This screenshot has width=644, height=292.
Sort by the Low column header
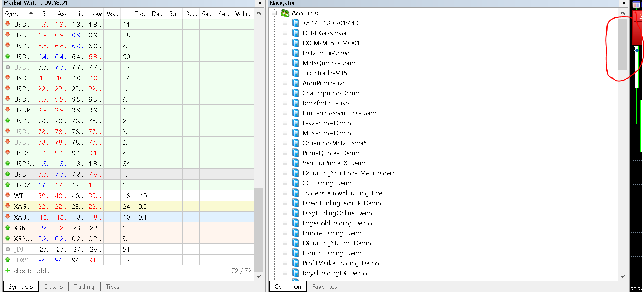click(95, 14)
